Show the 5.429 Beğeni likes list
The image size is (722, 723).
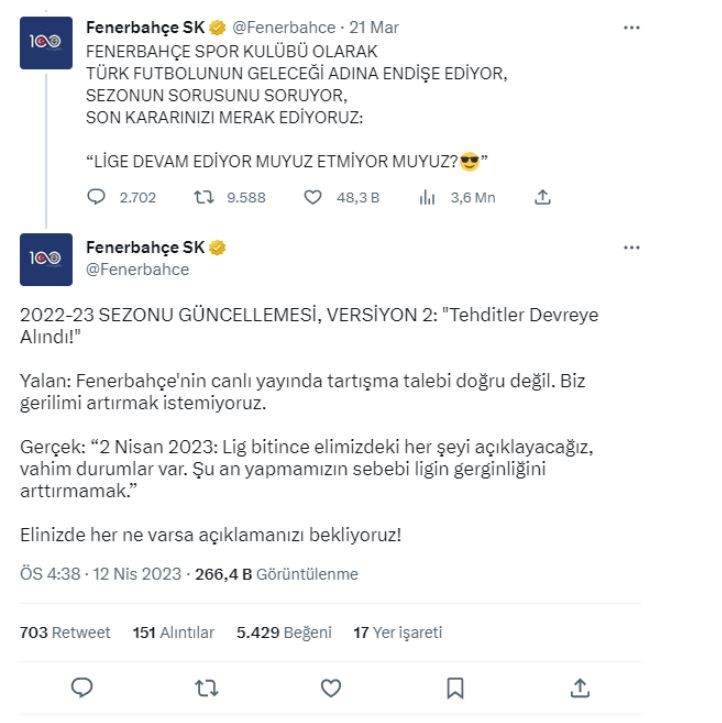click(284, 632)
